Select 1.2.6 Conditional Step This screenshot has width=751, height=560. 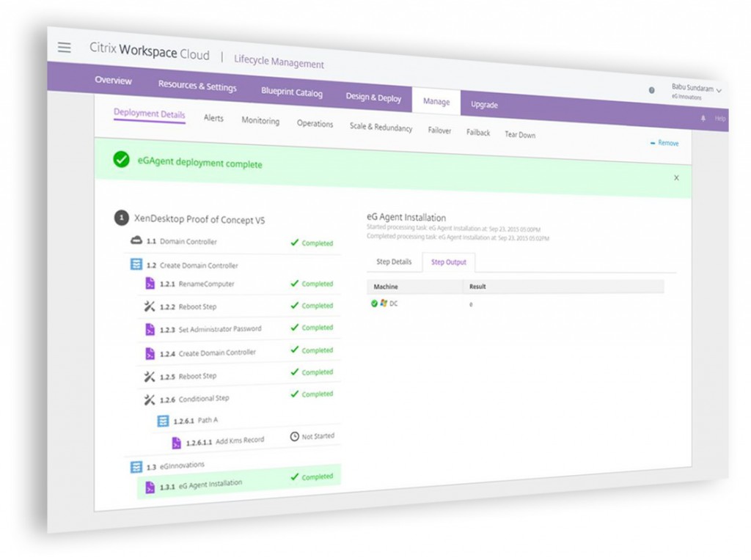click(x=194, y=399)
